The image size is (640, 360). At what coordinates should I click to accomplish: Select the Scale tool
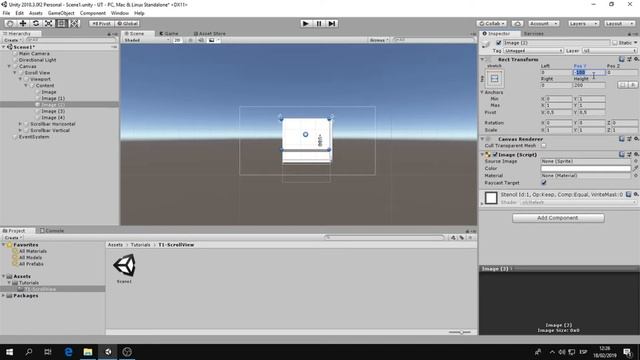point(48,24)
